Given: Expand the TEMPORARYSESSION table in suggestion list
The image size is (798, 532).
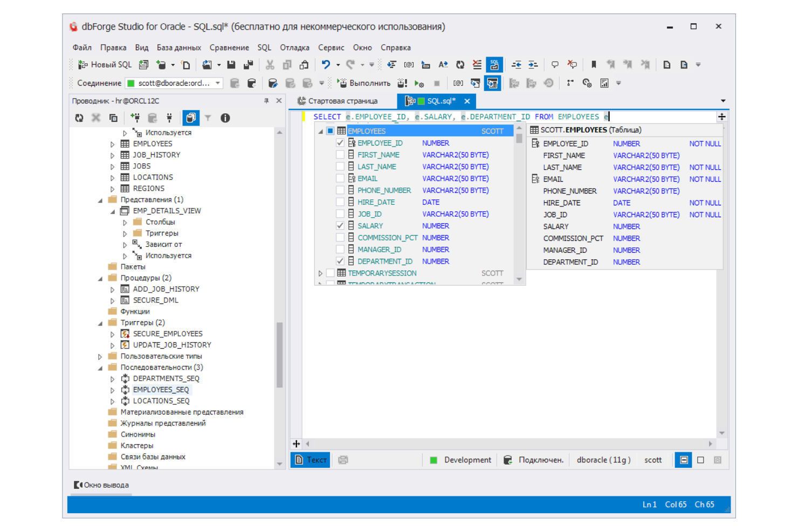Looking at the screenshot, I should (320, 273).
